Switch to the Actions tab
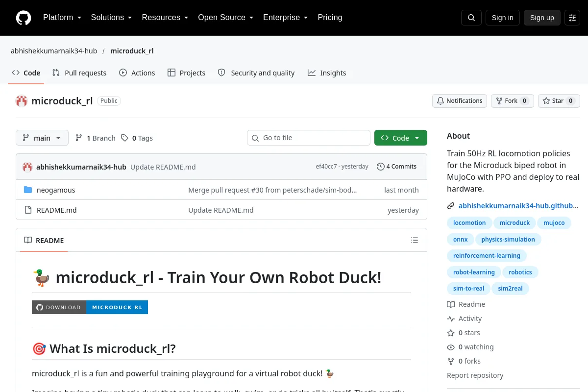This screenshot has width=588, height=392. pos(137,73)
